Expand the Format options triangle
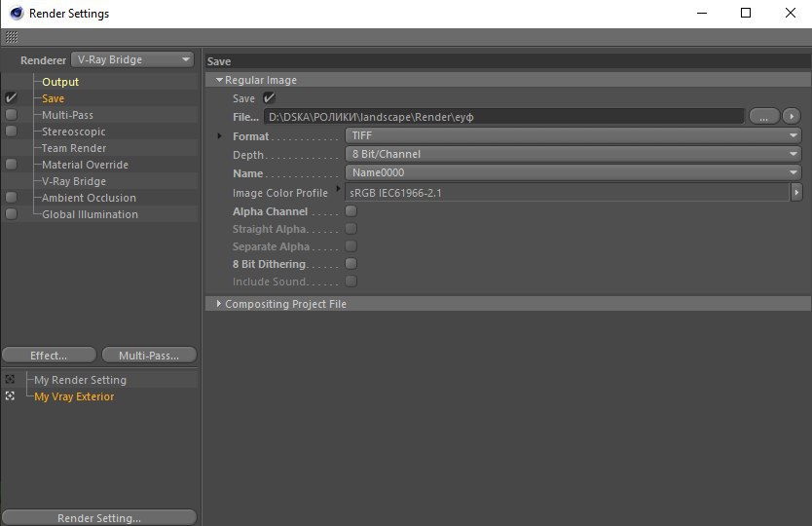 click(x=219, y=135)
